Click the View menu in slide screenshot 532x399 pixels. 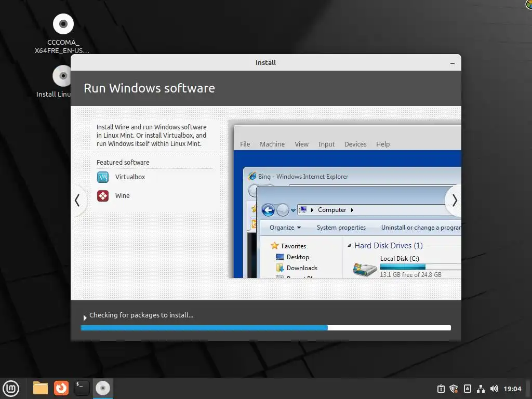point(301,144)
